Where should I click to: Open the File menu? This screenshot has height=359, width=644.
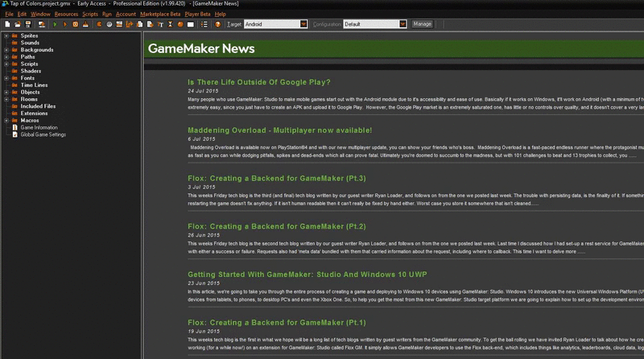[9, 14]
